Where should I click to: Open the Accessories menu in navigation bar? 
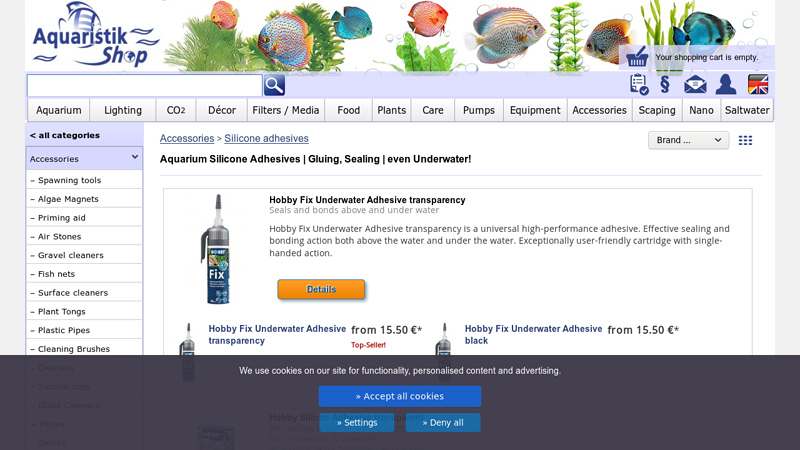pyautogui.click(x=599, y=110)
